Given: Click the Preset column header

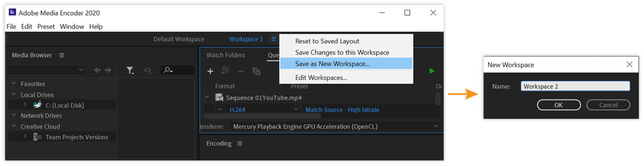Looking at the screenshot, I should (x=299, y=86).
